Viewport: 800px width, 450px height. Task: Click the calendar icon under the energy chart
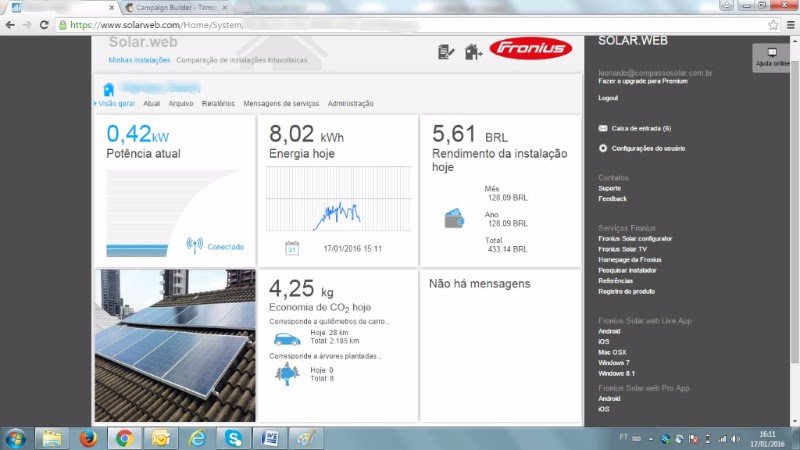(292, 247)
